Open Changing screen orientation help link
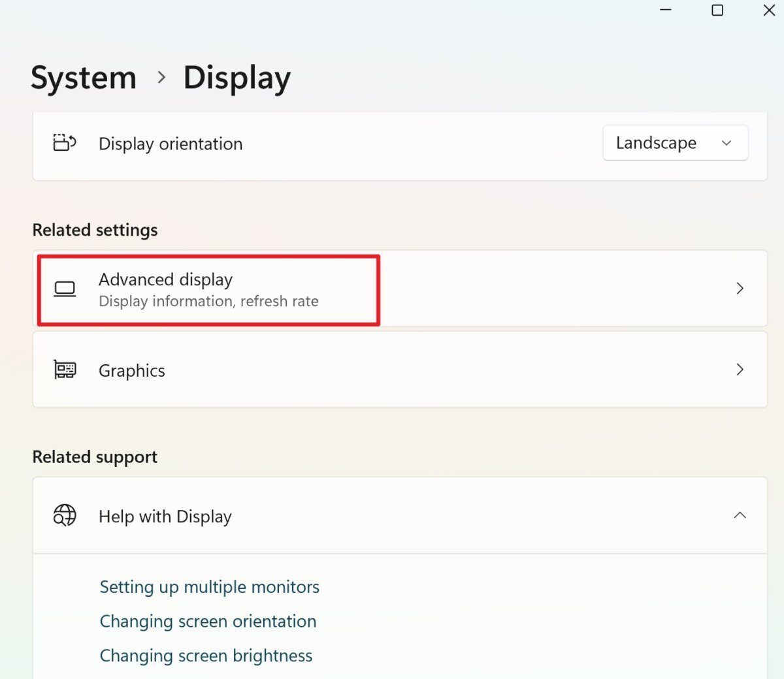Viewport: 784px width, 679px height. [208, 621]
